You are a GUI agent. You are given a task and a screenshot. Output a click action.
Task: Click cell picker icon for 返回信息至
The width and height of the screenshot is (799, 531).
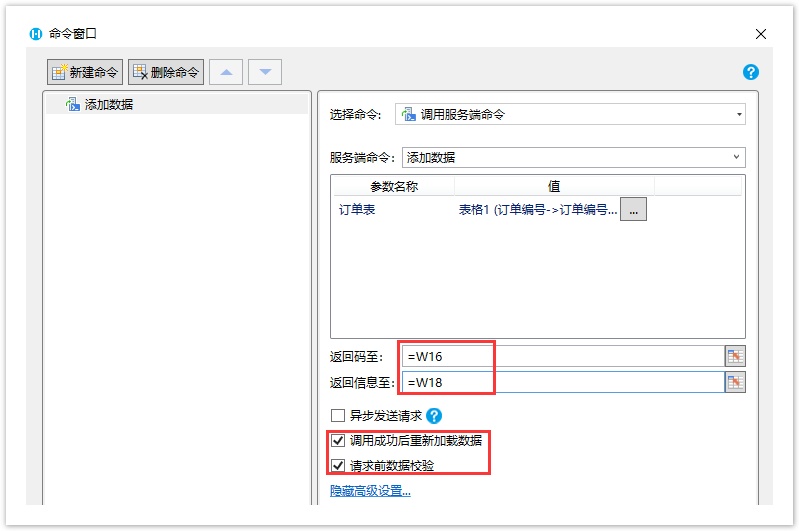pos(735,382)
